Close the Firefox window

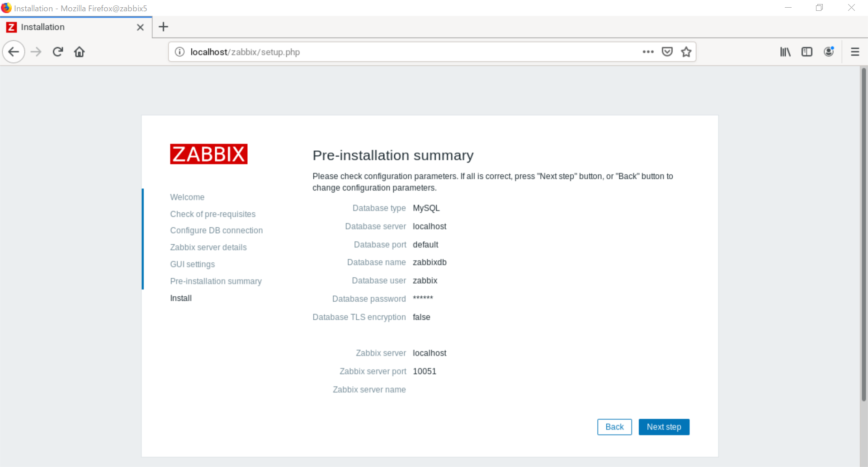(x=851, y=8)
